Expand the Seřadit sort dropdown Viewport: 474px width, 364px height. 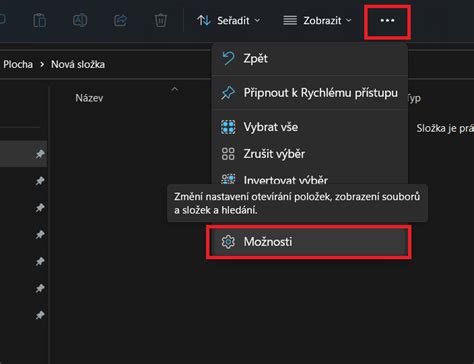pyautogui.click(x=229, y=21)
